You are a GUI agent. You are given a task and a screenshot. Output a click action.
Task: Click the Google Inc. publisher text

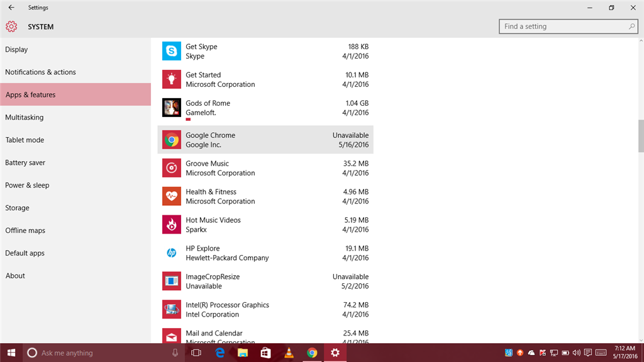pos(203,145)
